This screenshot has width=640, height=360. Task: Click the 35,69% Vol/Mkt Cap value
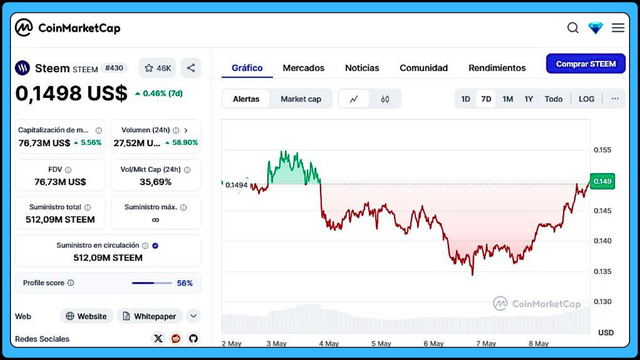coord(156,182)
